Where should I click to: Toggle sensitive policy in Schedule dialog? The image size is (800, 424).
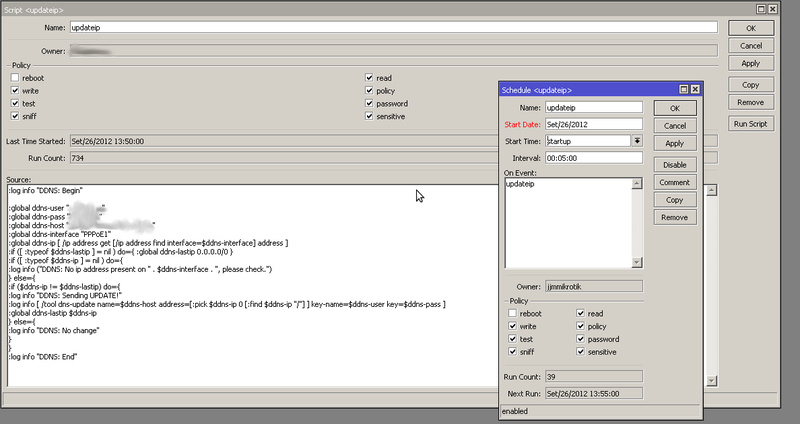(x=581, y=352)
